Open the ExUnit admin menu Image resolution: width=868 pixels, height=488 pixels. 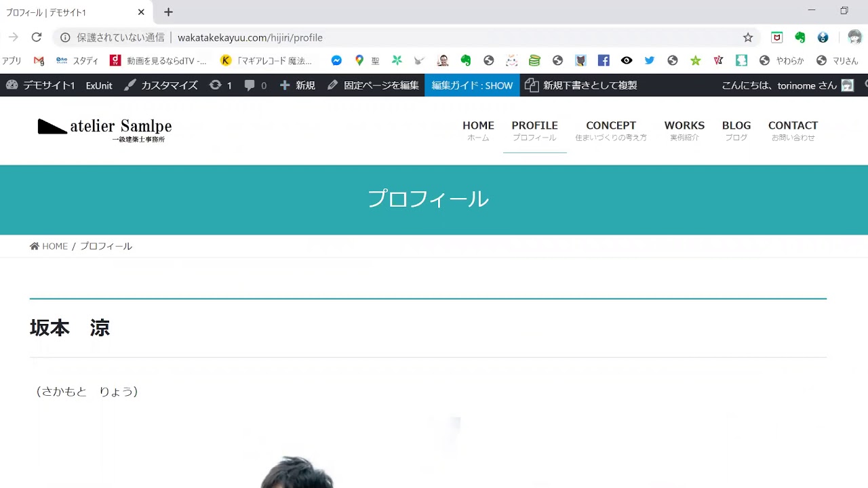tap(99, 85)
